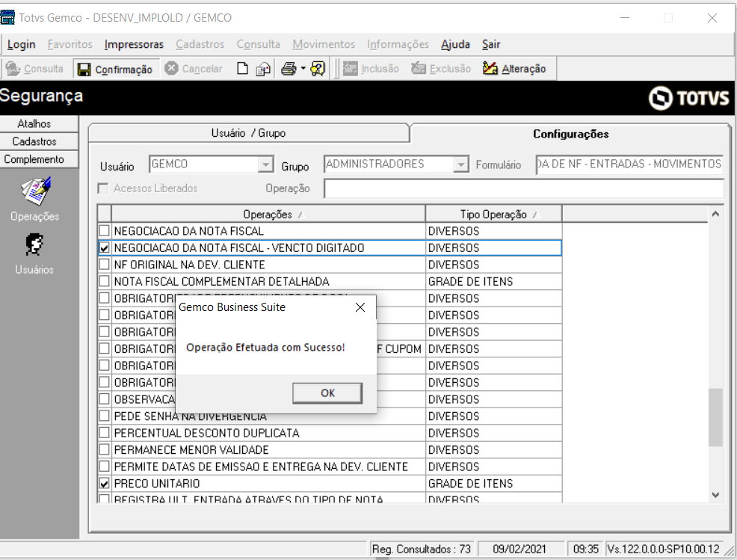Check NEGOCIACAO DA NOTA FISCAL checkbox
Image resolution: width=737 pixels, height=560 pixels.
[105, 231]
